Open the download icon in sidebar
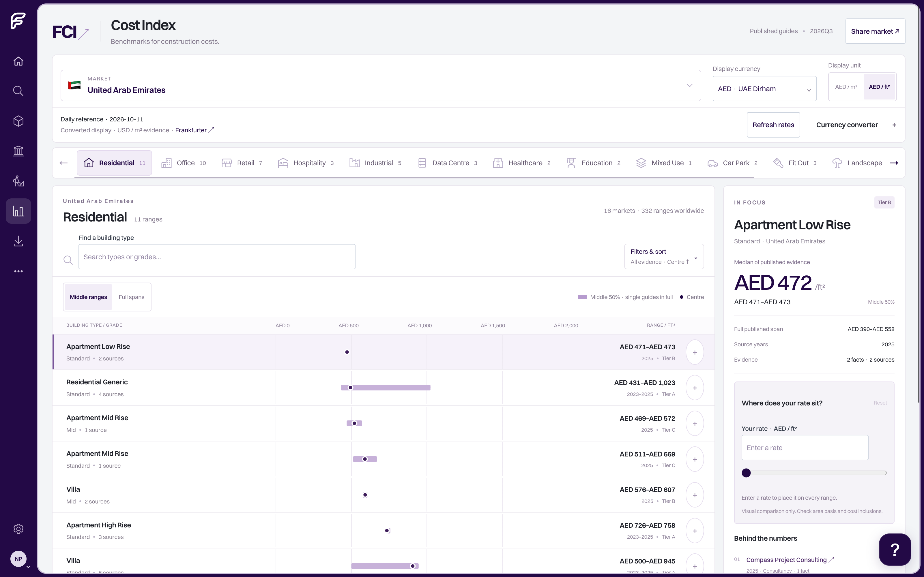 tap(18, 241)
